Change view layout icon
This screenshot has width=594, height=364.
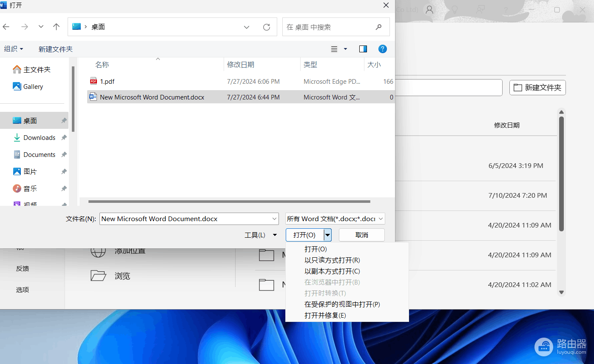click(334, 49)
